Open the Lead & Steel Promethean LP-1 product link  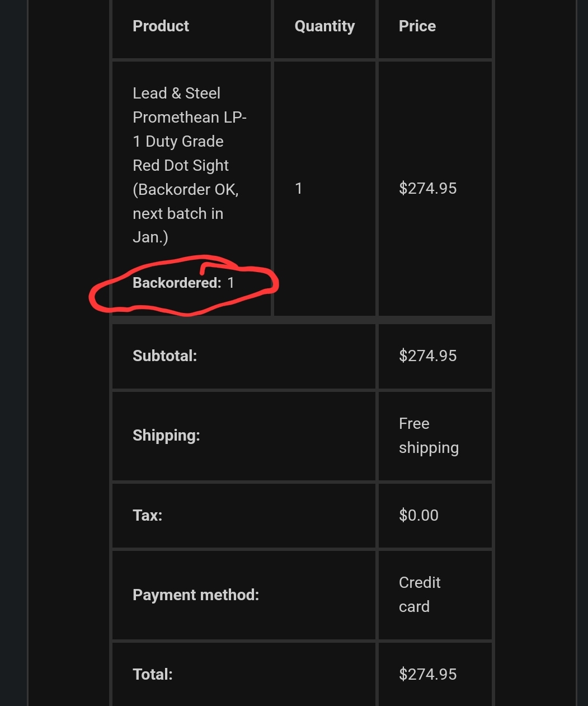[x=190, y=165]
